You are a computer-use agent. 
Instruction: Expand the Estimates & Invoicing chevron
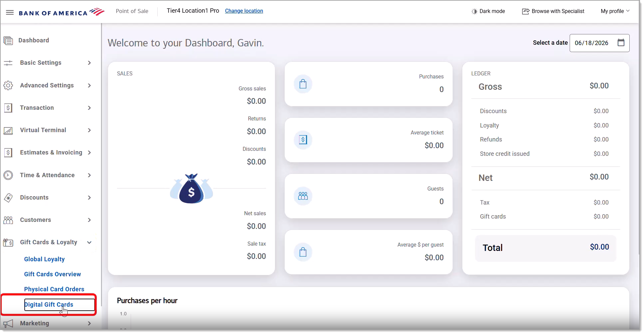(x=89, y=153)
